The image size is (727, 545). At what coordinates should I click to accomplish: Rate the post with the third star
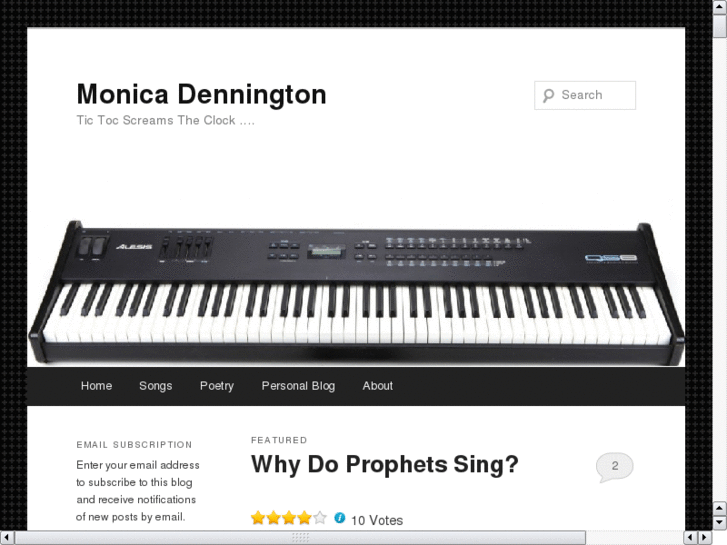click(x=289, y=518)
